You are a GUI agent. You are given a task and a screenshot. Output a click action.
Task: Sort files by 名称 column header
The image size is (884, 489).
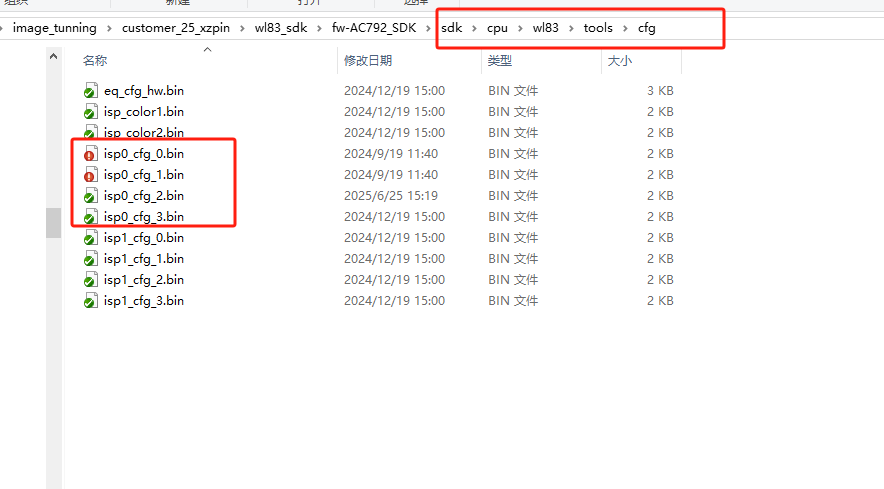click(x=95, y=60)
